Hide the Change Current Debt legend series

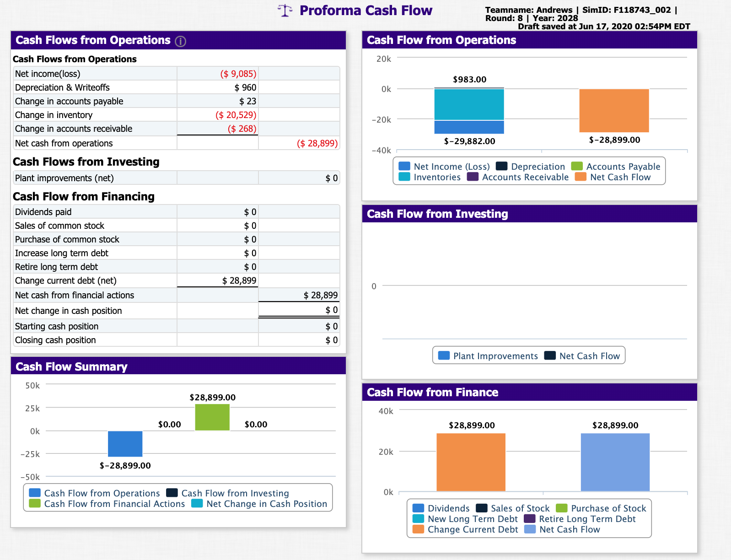pyautogui.click(x=465, y=529)
